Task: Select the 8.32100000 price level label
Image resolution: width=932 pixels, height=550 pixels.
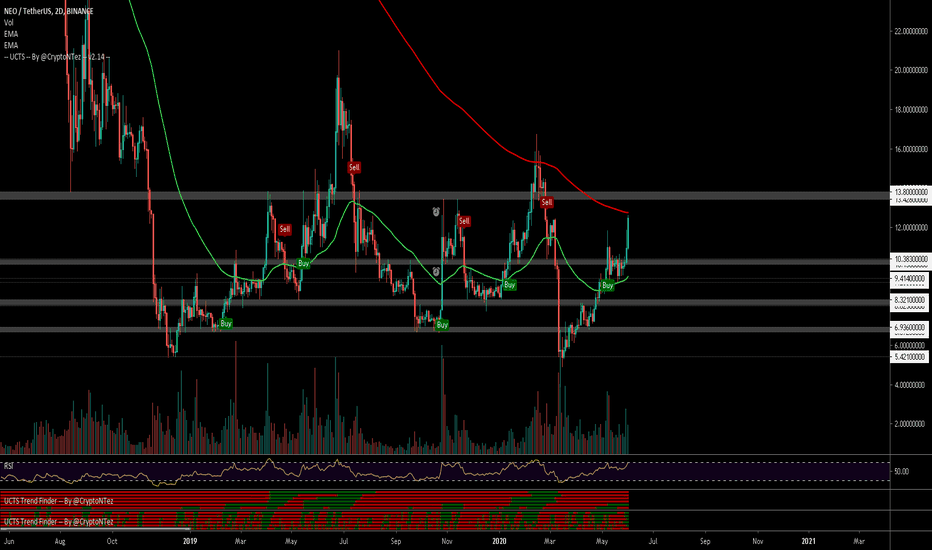Action: coord(911,301)
